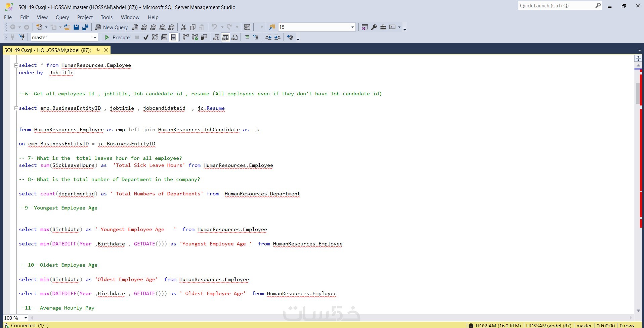Open the Activity Monitor icon
This screenshot has height=328, width=644.
[x=247, y=27]
